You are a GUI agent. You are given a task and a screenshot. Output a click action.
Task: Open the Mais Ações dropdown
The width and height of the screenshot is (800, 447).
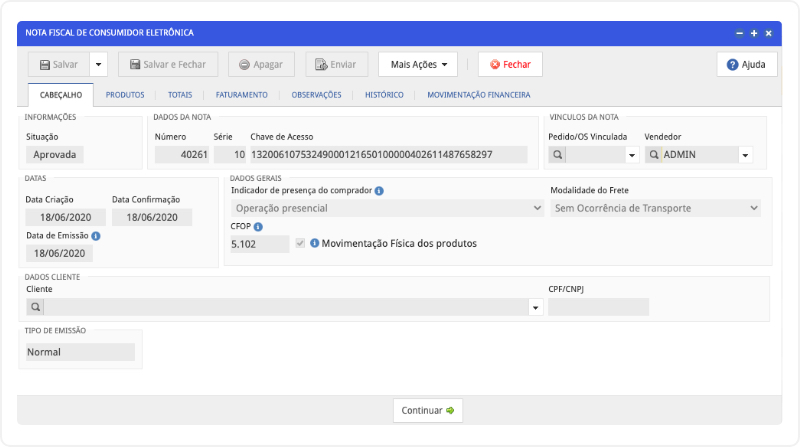(418, 64)
